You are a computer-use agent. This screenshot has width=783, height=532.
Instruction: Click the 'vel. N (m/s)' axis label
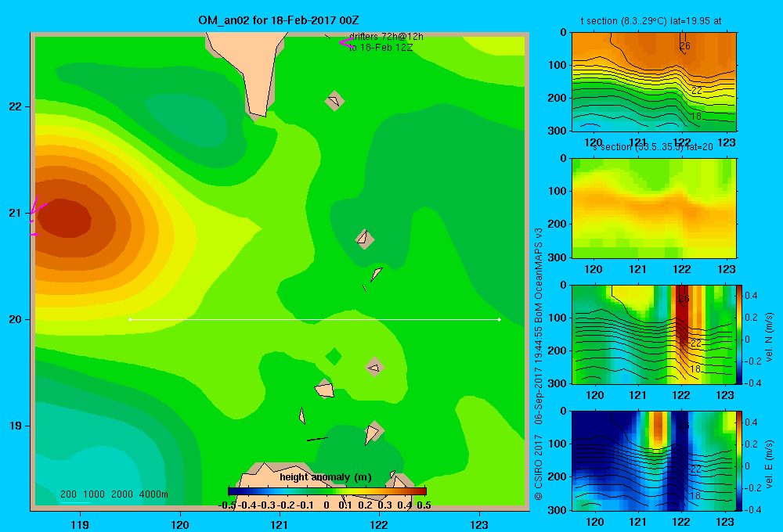coord(770,337)
